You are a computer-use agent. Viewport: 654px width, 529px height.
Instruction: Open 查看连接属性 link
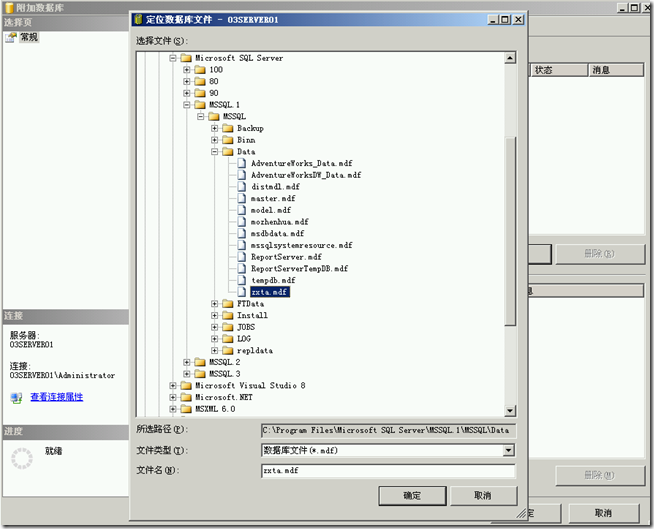[57, 397]
